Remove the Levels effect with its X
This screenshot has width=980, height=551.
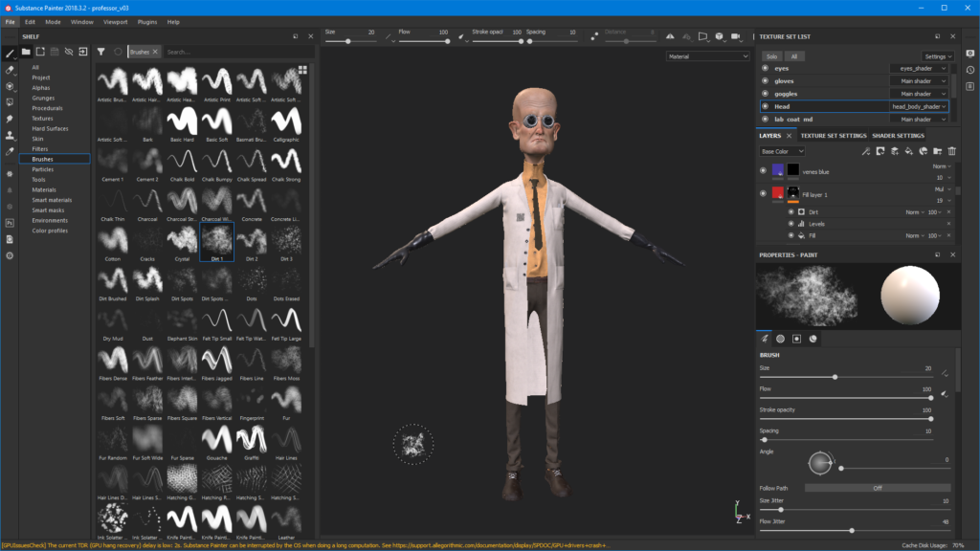pyautogui.click(x=948, y=224)
